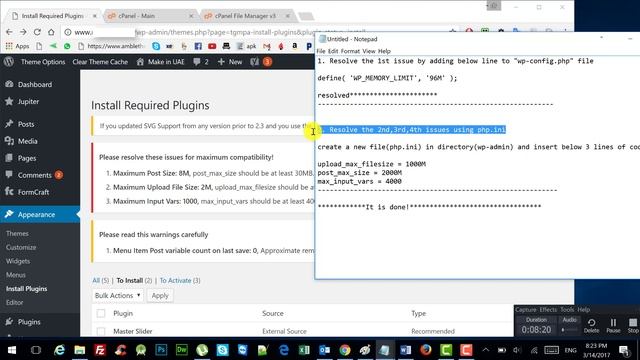Screen dimensions: 640x360
Task: Close the Install Required Plugins tab
Action: (x=95, y=16)
